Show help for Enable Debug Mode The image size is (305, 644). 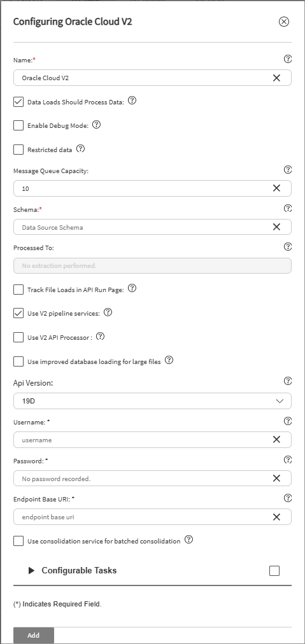(x=96, y=125)
